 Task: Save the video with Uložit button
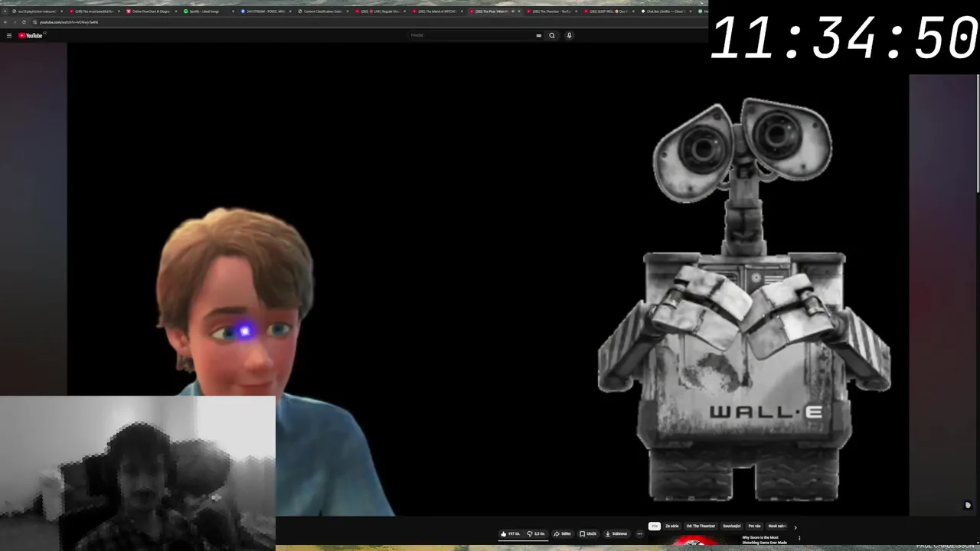point(589,534)
